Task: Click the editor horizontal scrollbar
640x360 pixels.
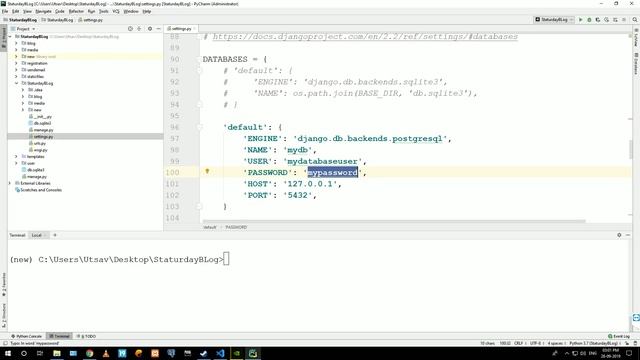Action: click(394, 222)
